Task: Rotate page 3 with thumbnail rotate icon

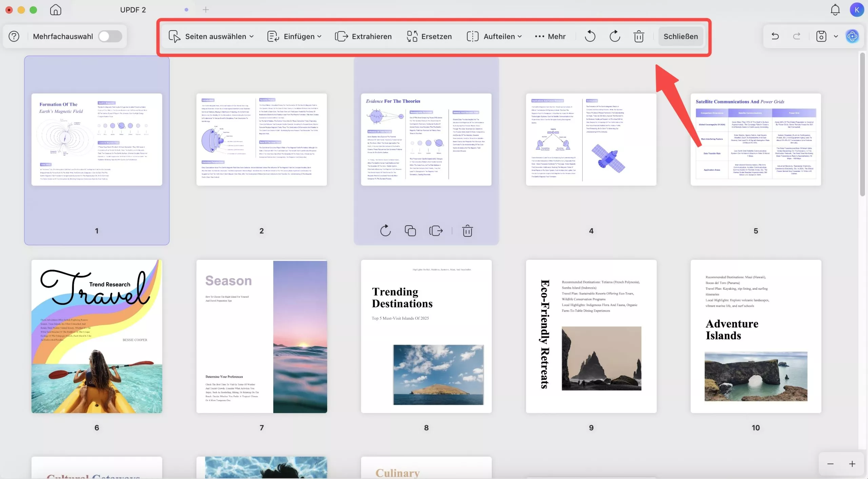Action: 386,231
